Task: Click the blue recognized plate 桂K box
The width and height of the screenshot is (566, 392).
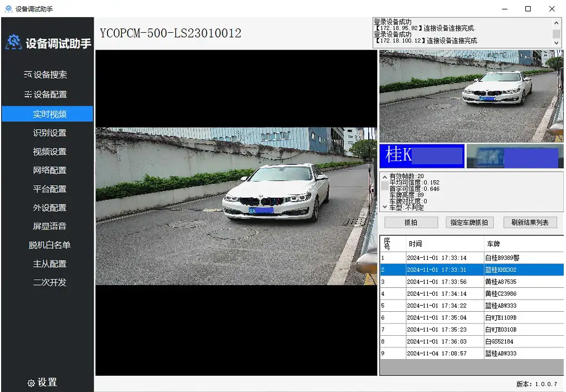Action: pyautogui.click(x=422, y=156)
